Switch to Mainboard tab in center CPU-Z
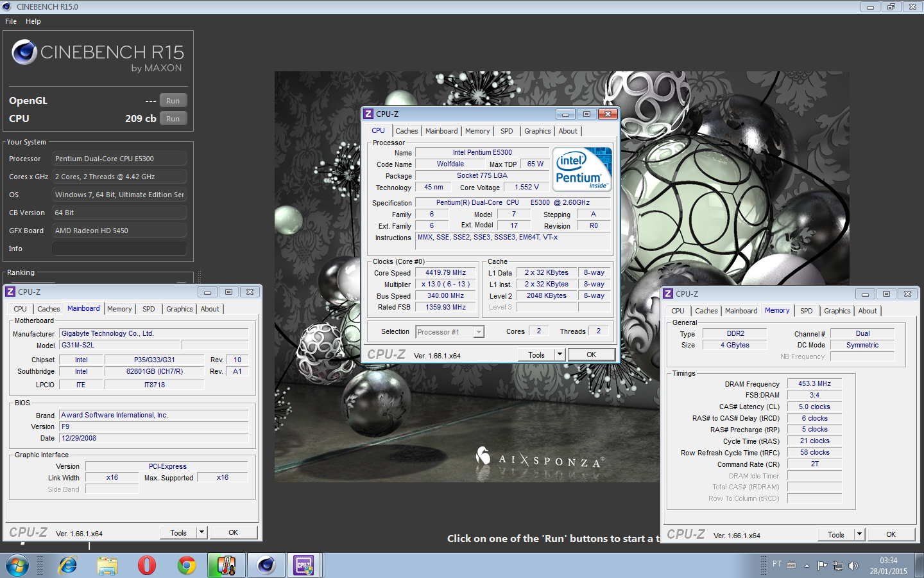 (x=441, y=131)
